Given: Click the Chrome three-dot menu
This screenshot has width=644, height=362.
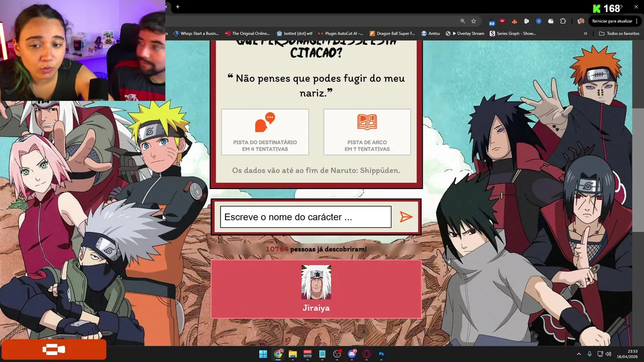Looking at the screenshot, I should tap(637, 21).
